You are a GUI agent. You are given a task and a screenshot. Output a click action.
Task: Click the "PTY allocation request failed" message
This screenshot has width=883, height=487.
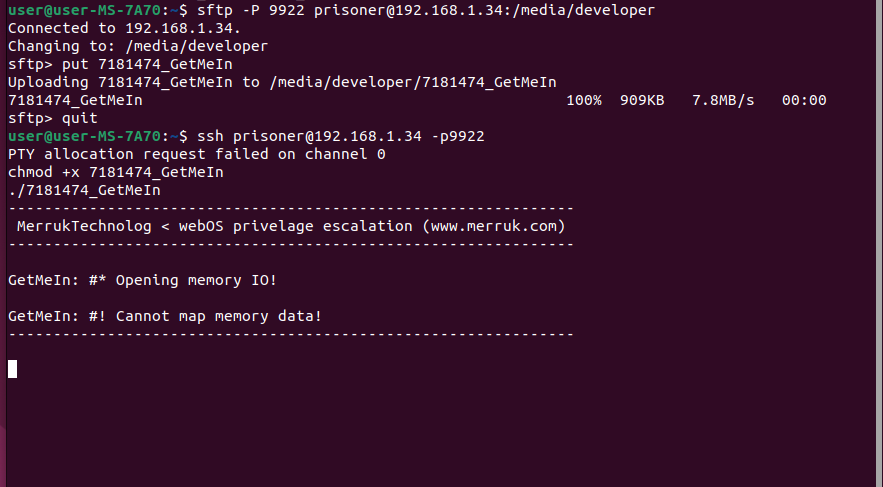point(196,154)
